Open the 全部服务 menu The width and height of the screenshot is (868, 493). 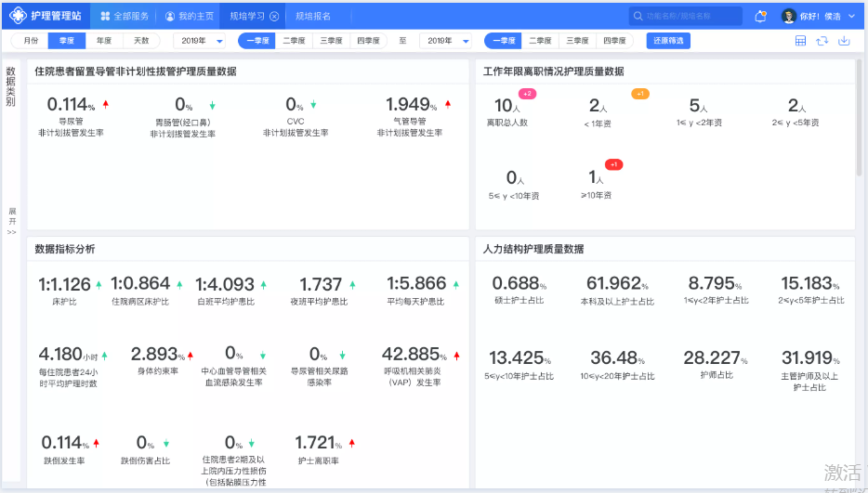click(125, 16)
